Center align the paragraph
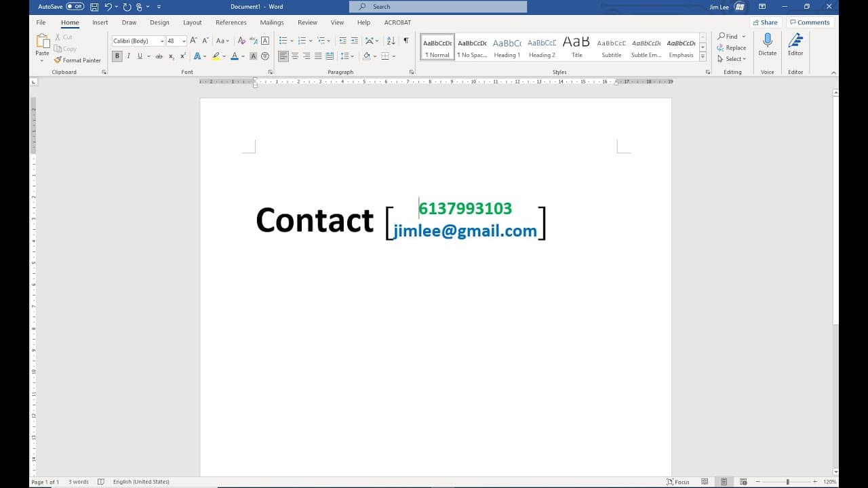The height and width of the screenshot is (488, 868). [295, 56]
